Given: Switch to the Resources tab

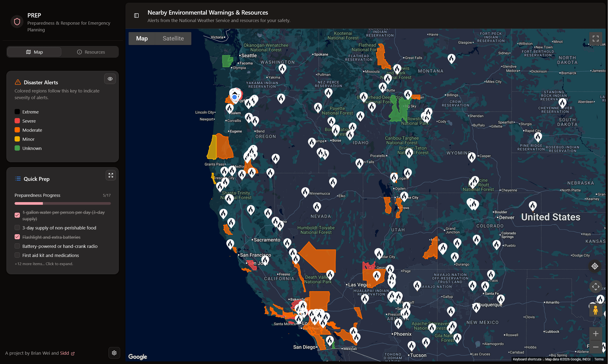Looking at the screenshot, I should click(91, 52).
